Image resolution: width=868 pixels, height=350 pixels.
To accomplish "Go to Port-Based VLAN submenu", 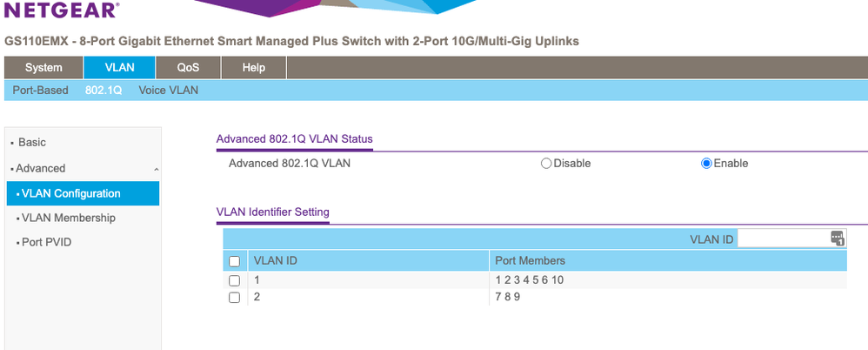I will point(40,91).
